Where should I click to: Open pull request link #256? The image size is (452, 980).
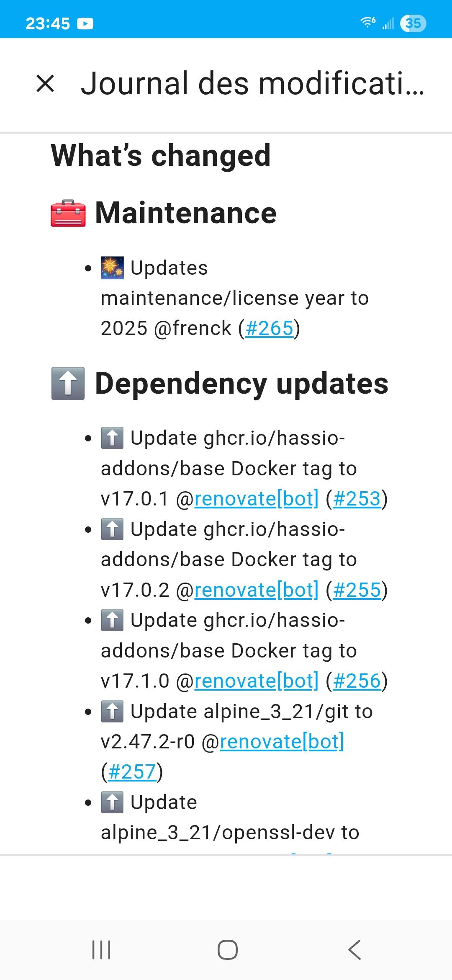357,681
